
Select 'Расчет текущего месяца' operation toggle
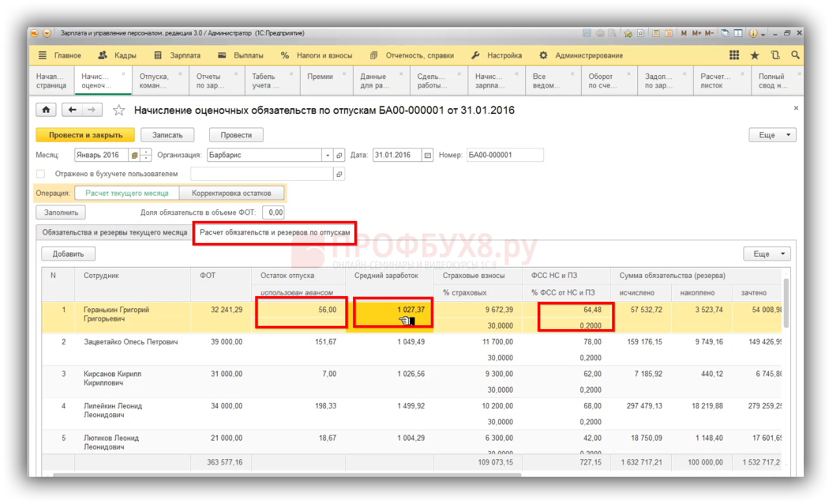[x=127, y=193]
